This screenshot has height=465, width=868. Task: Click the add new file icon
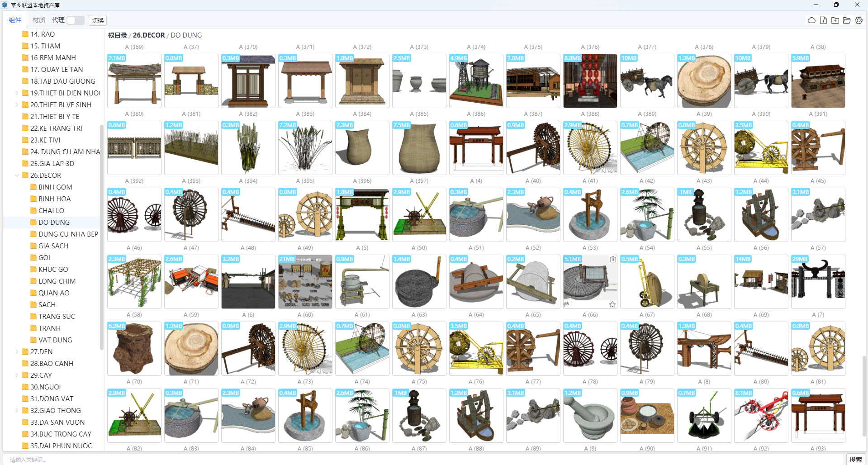coord(823,20)
